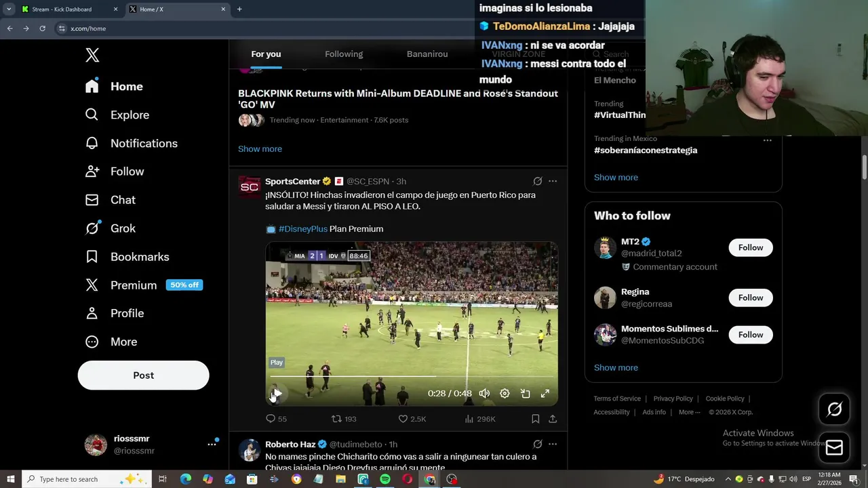Mute the video volume icon
The height and width of the screenshot is (488, 868).
click(484, 393)
